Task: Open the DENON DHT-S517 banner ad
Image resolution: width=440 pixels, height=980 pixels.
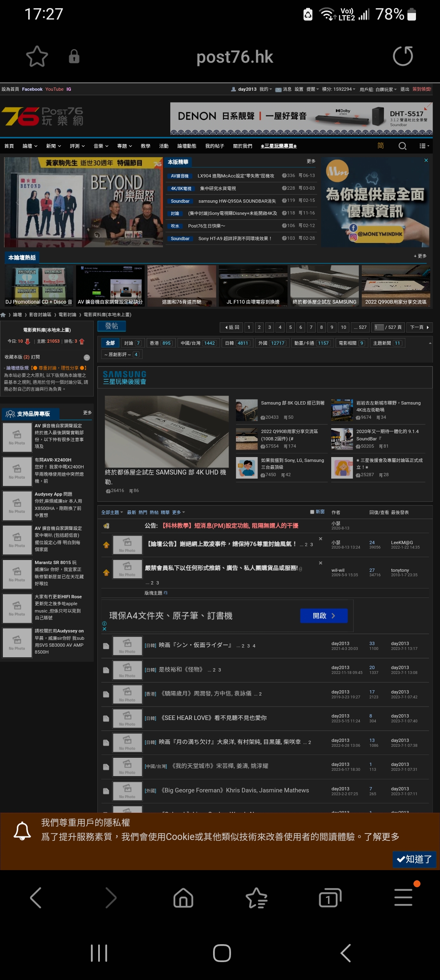Action: 301,119
